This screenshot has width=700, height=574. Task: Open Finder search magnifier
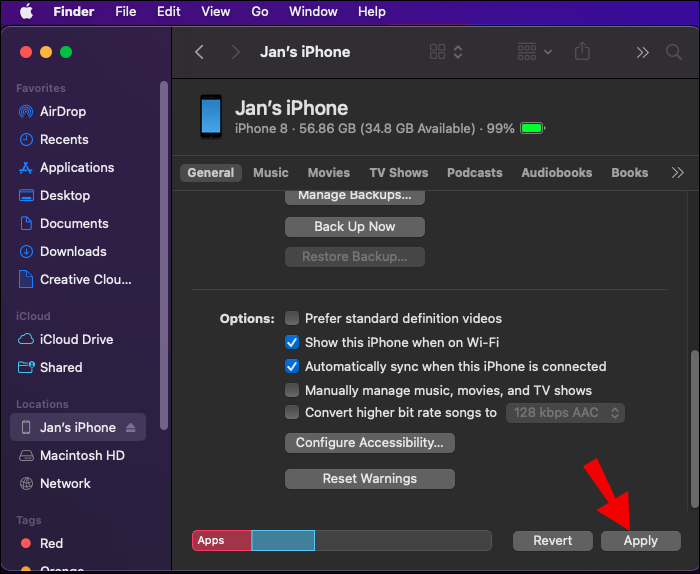pos(674,52)
